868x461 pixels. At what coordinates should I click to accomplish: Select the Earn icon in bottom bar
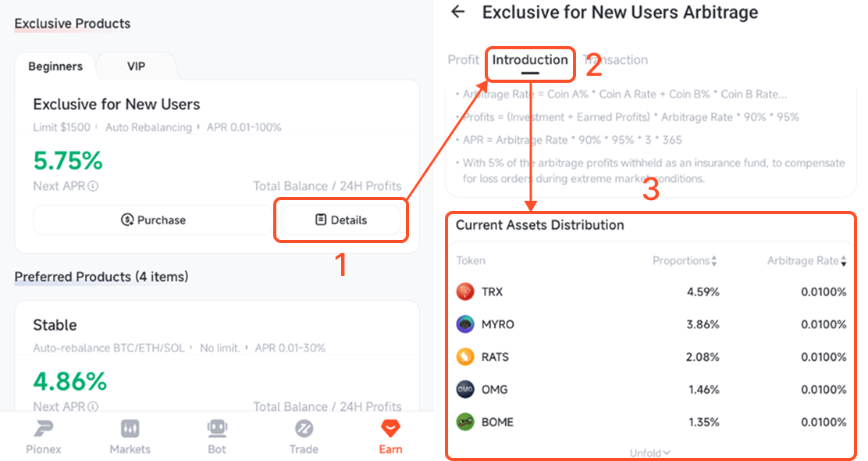pyautogui.click(x=390, y=428)
